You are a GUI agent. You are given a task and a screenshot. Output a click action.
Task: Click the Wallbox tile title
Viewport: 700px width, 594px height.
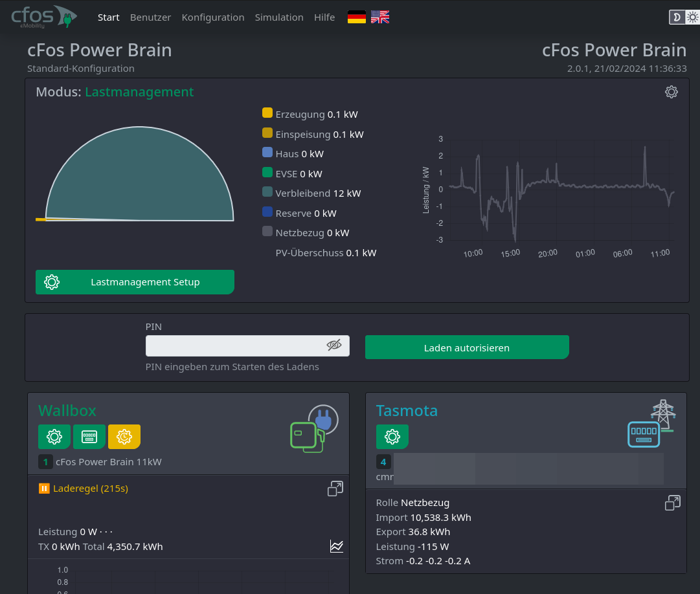[x=67, y=411]
